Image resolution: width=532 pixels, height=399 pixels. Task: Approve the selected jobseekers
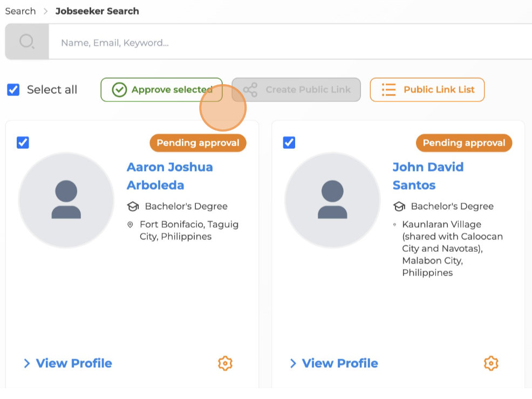click(161, 90)
